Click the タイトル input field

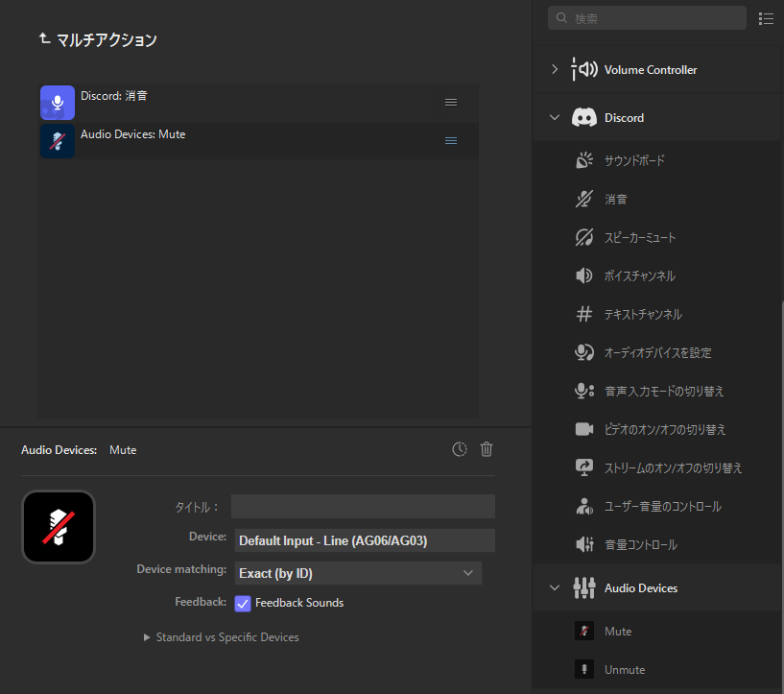pyautogui.click(x=363, y=507)
